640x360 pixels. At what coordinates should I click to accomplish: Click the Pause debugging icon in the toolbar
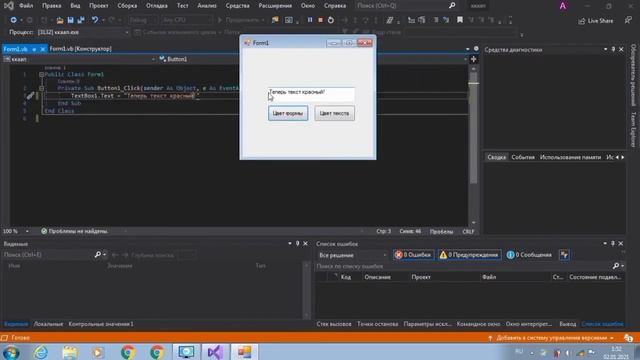pos(310,20)
